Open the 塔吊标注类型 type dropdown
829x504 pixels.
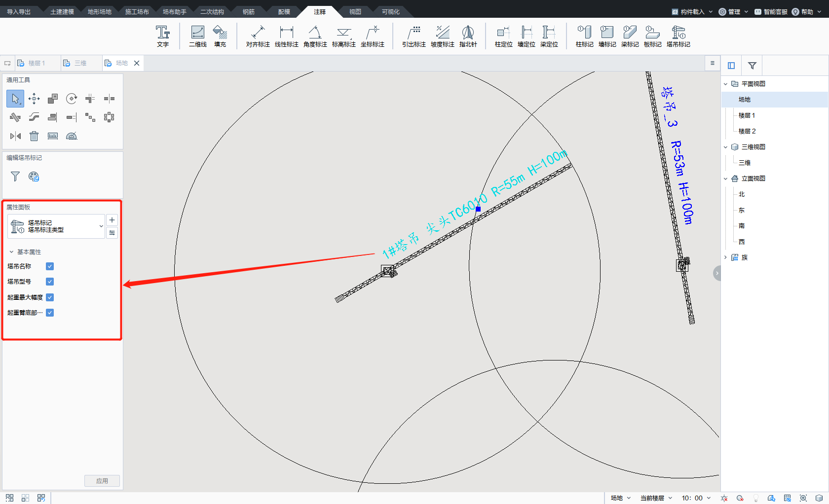pyautogui.click(x=56, y=226)
